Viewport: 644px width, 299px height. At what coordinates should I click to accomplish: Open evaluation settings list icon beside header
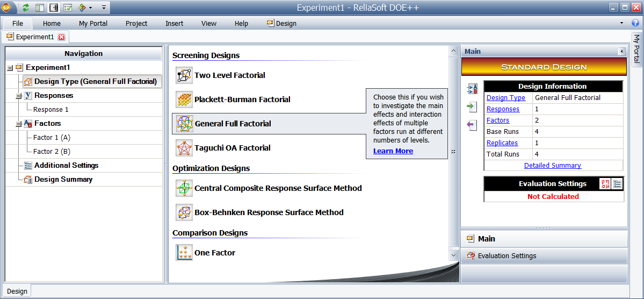coord(617,184)
